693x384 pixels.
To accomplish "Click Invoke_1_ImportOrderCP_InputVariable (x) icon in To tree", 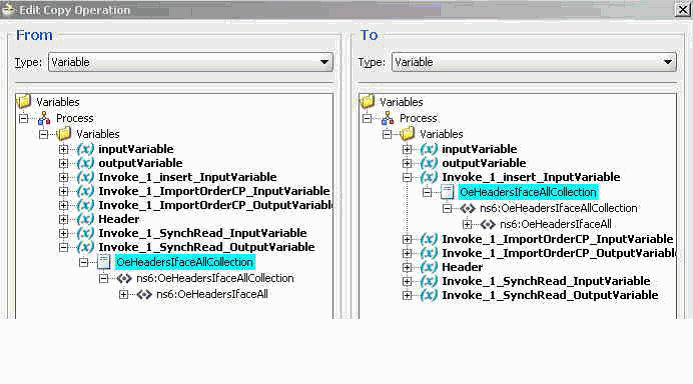I will point(429,240).
